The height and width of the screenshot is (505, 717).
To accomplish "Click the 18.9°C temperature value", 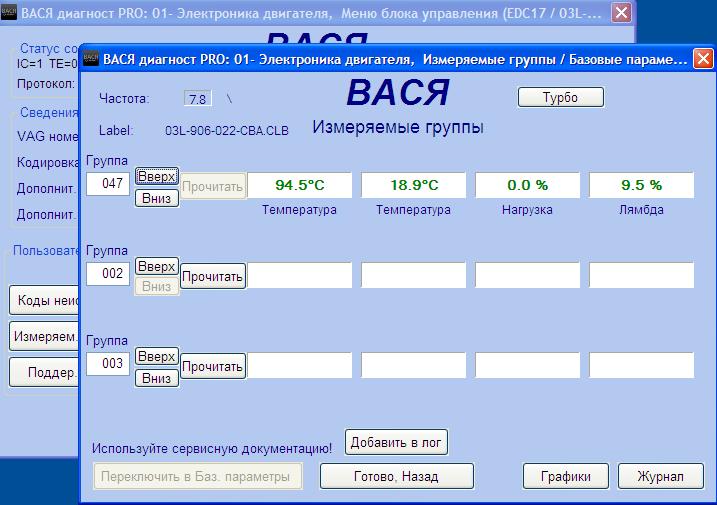I will click(413, 185).
